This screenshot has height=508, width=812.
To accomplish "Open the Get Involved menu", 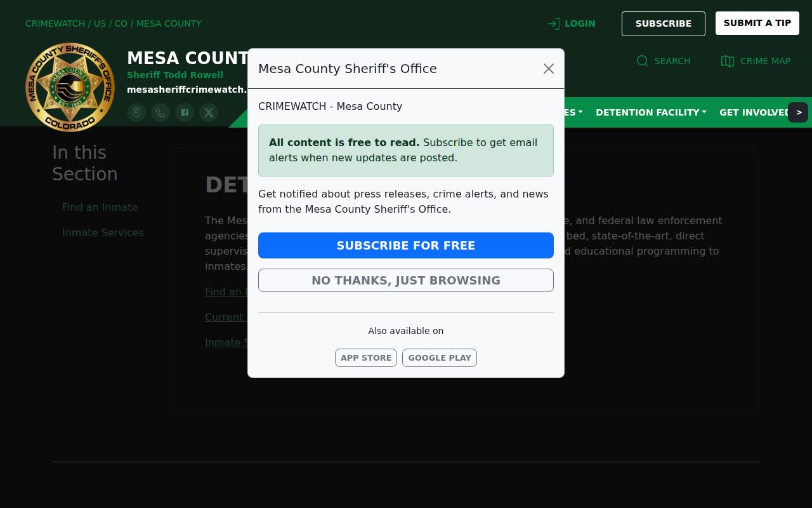I will point(754,112).
